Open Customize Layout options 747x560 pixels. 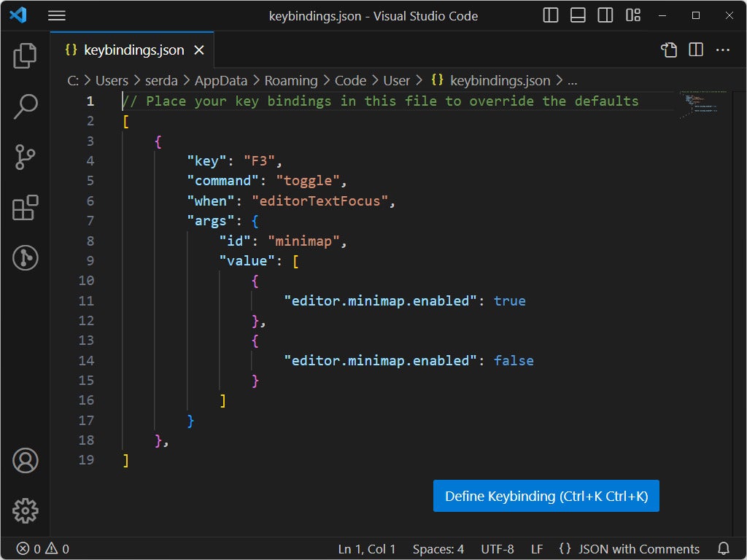click(632, 15)
